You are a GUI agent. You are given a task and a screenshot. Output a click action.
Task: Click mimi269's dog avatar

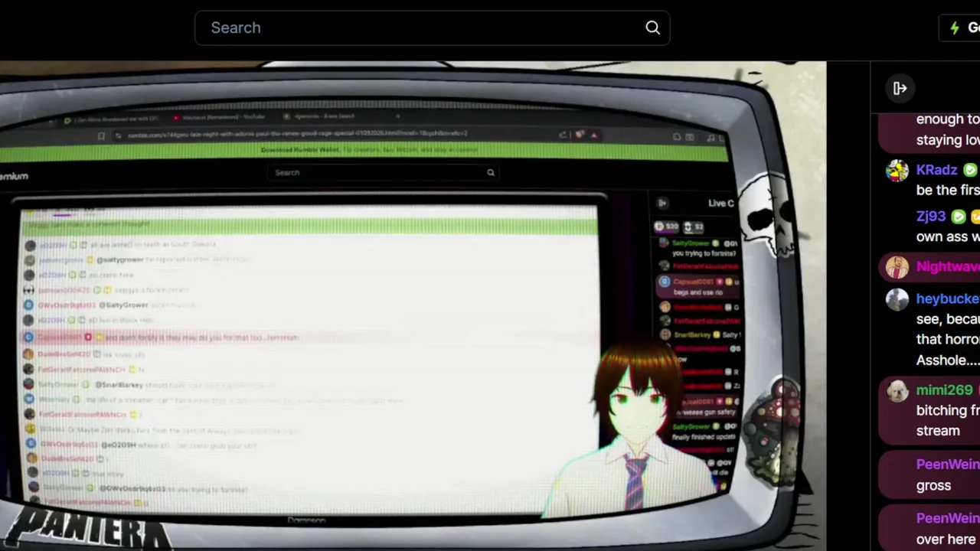click(x=897, y=390)
